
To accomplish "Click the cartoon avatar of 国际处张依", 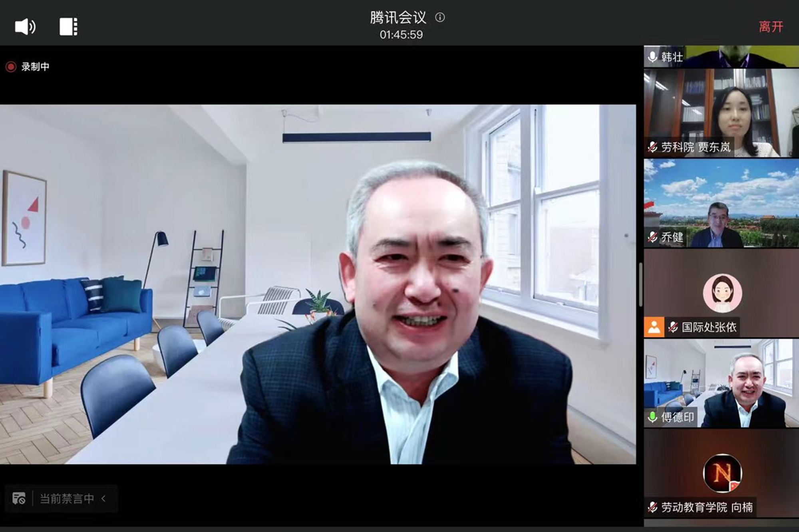I will (x=722, y=293).
